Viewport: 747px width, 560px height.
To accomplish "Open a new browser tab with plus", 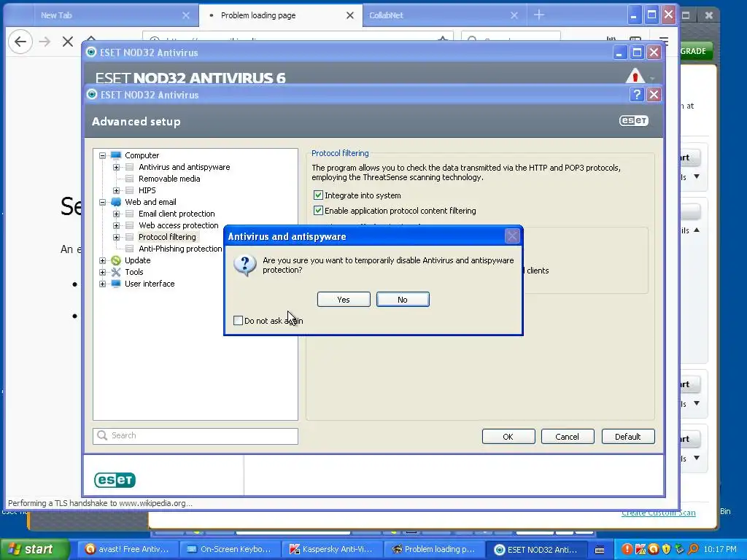I will [x=539, y=15].
